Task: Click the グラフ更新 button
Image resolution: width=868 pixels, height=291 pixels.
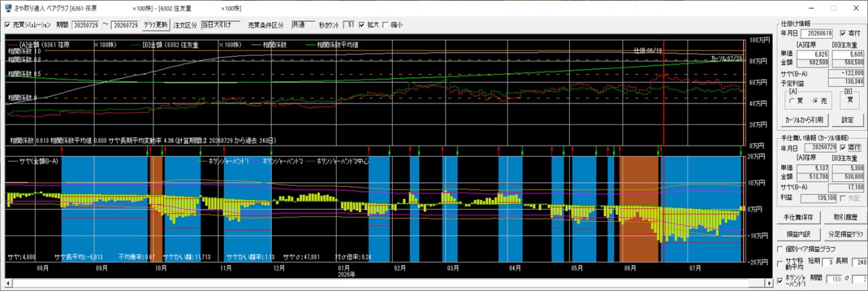Action: (156, 25)
